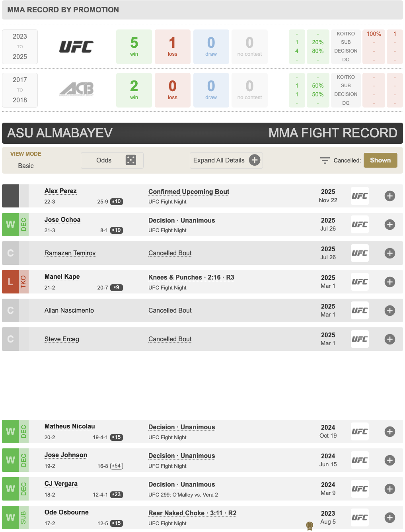Viewport: 405px width, 532px height.
Task: Click the UFC logo in the Manel Kape row
Action: click(x=360, y=282)
